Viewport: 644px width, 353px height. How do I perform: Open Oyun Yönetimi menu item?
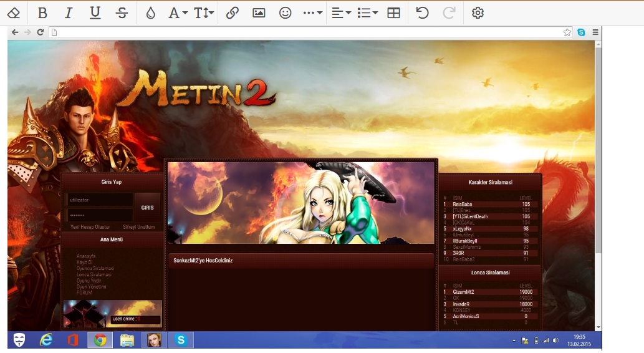pos(91,287)
